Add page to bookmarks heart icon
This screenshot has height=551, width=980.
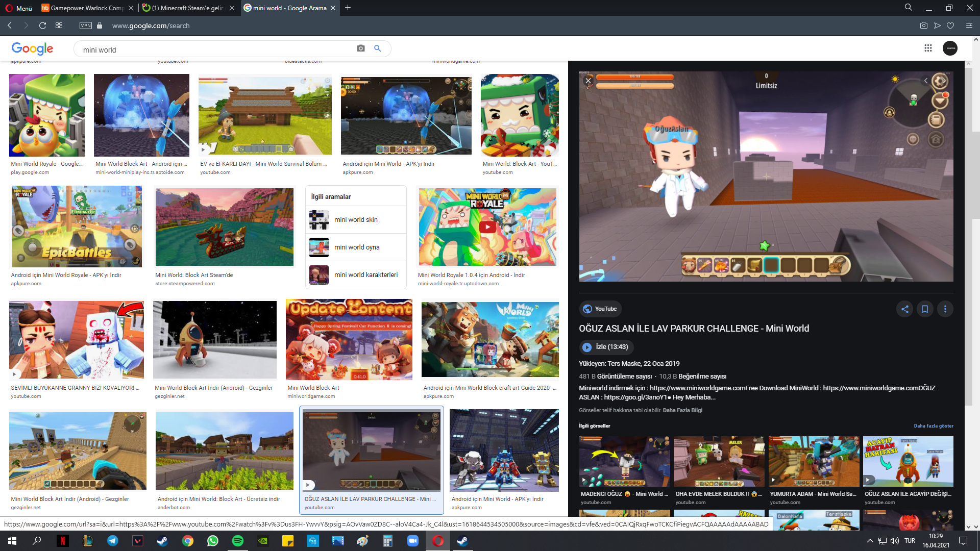(x=950, y=26)
